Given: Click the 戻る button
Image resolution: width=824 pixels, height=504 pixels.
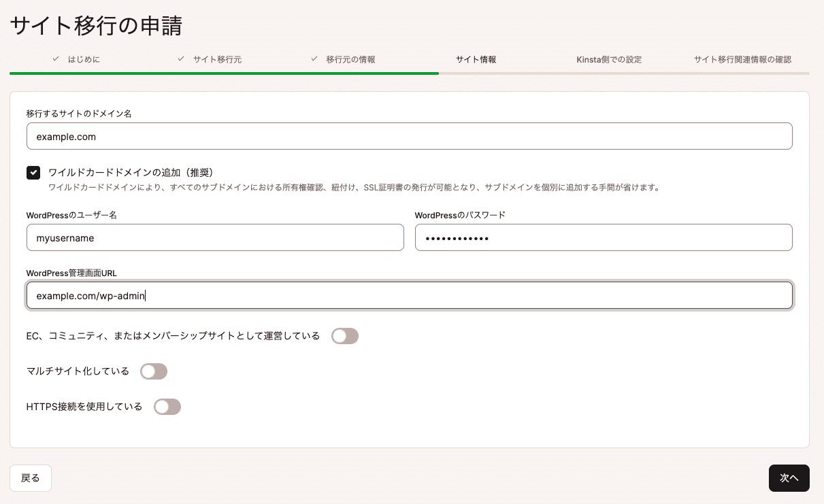Looking at the screenshot, I should 31,478.
